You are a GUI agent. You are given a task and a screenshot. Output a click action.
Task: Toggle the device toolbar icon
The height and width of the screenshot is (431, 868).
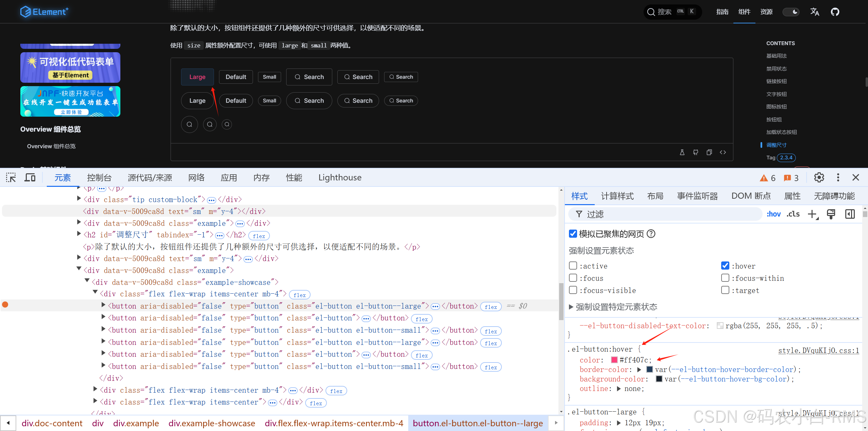click(30, 177)
